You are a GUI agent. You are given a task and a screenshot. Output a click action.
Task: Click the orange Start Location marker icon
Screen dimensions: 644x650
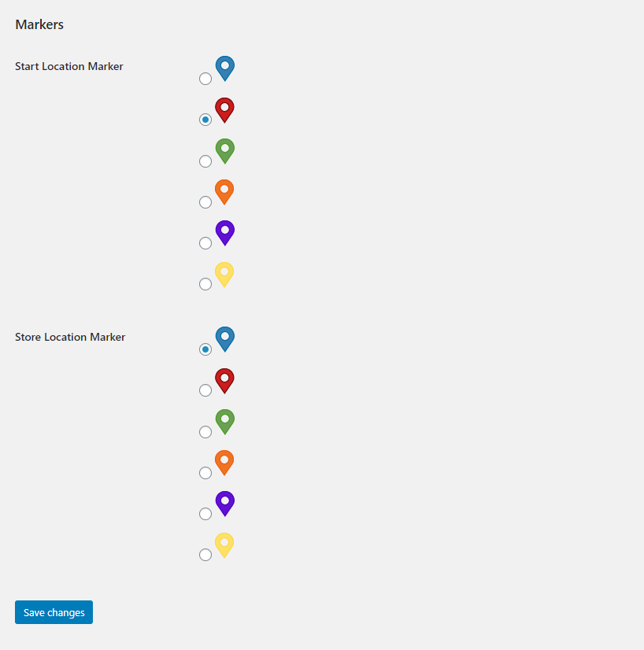pos(224,192)
